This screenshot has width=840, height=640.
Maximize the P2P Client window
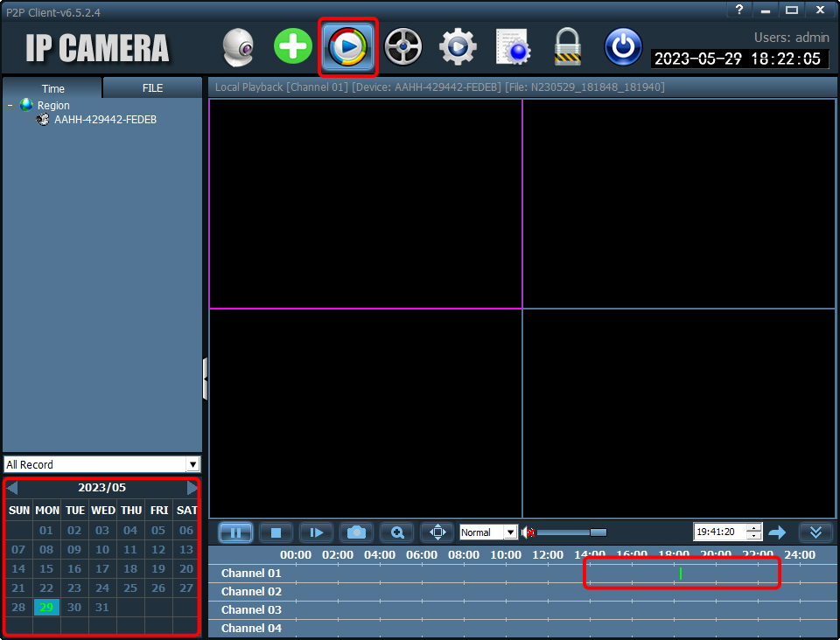coord(792,10)
